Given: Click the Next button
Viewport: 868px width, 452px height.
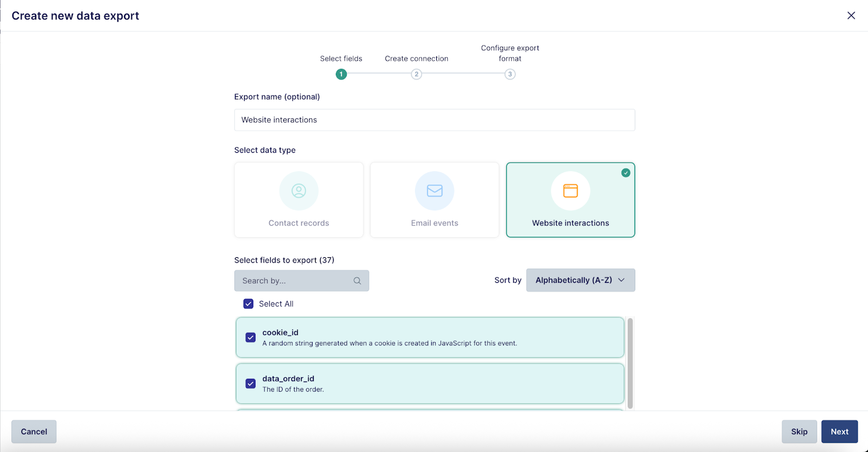Looking at the screenshot, I should (x=839, y=432).
